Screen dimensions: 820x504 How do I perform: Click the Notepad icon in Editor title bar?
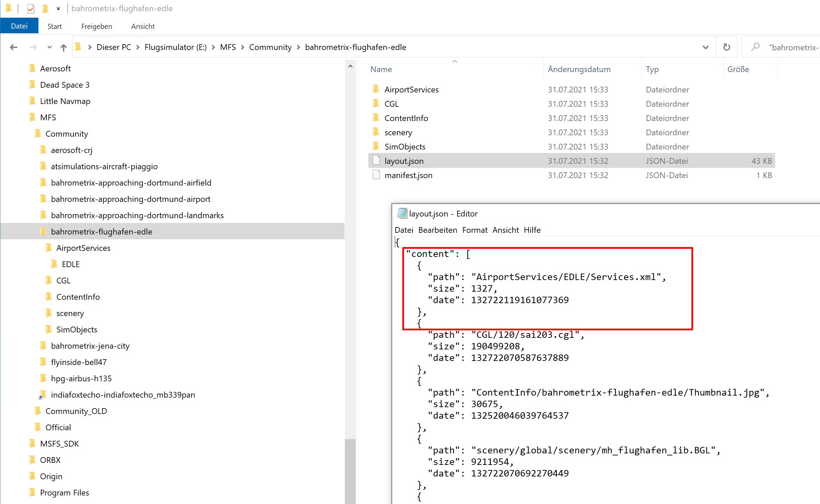click(402, 213)
